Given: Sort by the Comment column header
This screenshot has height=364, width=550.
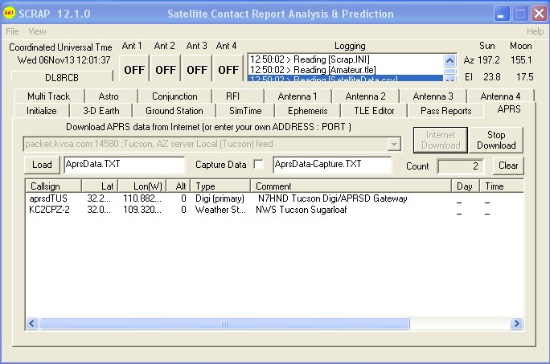Looking at the screenshot, I should tap(351, 186).
